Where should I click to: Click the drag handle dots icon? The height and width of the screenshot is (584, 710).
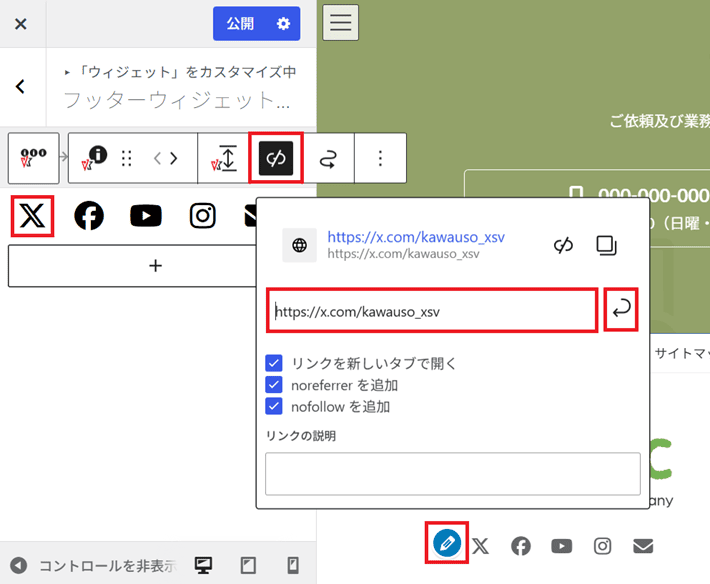coord(127,158)
